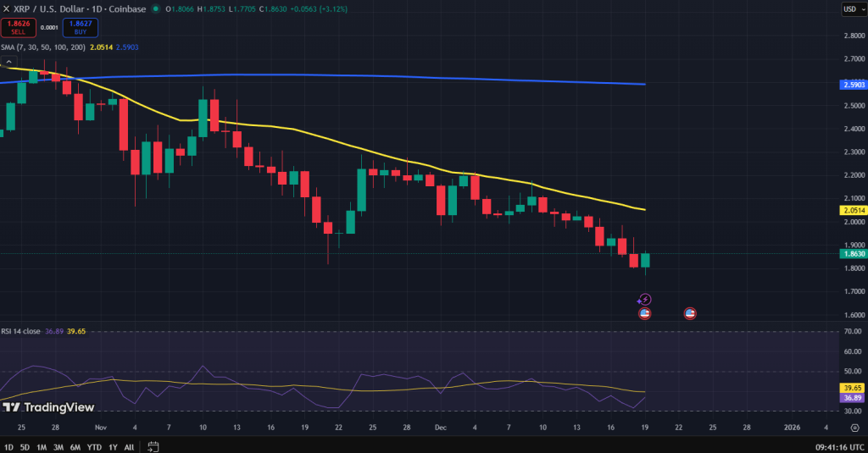The width and height of the screenshot is (868, 453).
Task: Open the purple lightning event marker
Action: tap(644, 300)
